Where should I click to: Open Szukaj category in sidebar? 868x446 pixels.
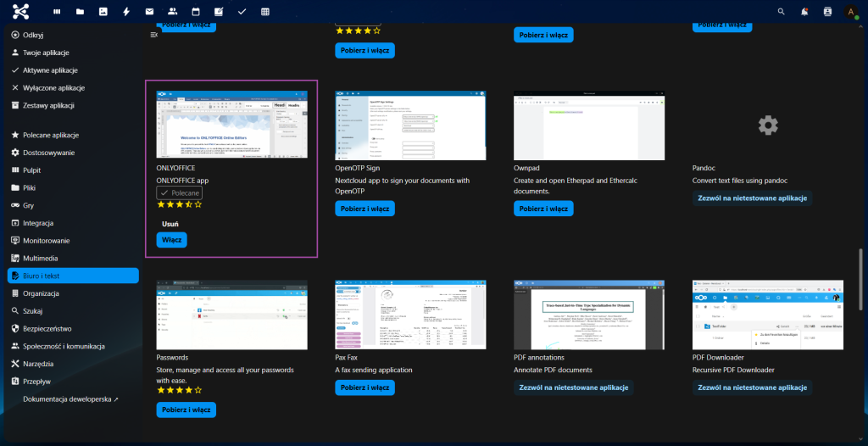[73, 311]
